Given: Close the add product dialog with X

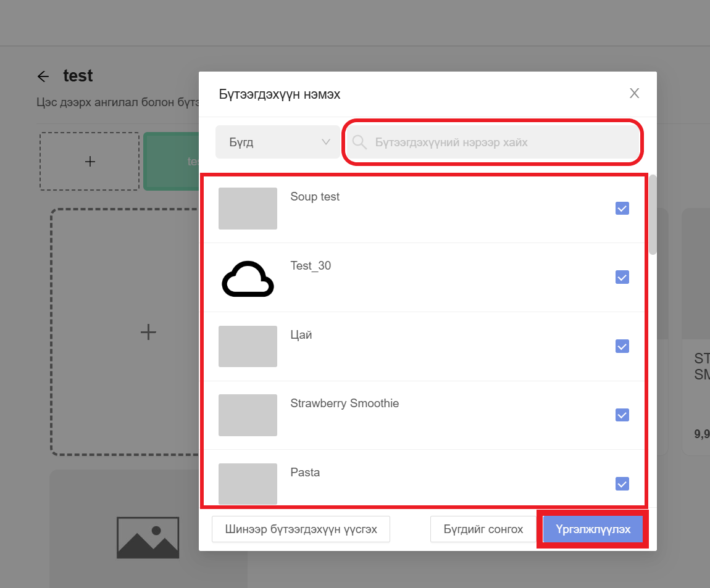Looking at the screenshot, I should (634, 94).
